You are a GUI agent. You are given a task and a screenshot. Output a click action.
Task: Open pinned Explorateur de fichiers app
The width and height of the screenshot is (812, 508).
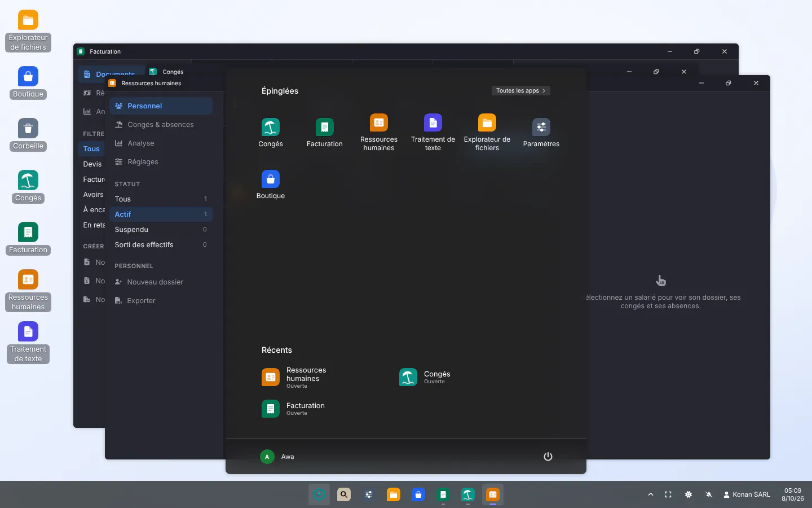tap(487, 133)
